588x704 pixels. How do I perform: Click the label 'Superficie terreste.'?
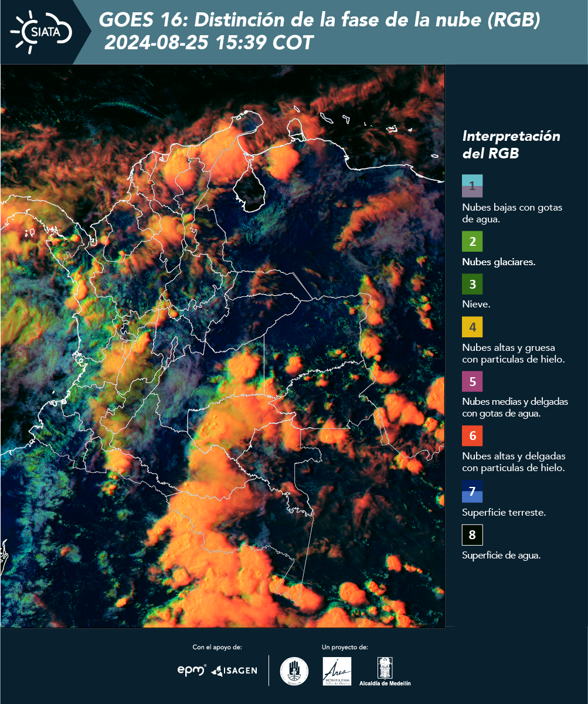pyautogui.click(x=504, y=513)
